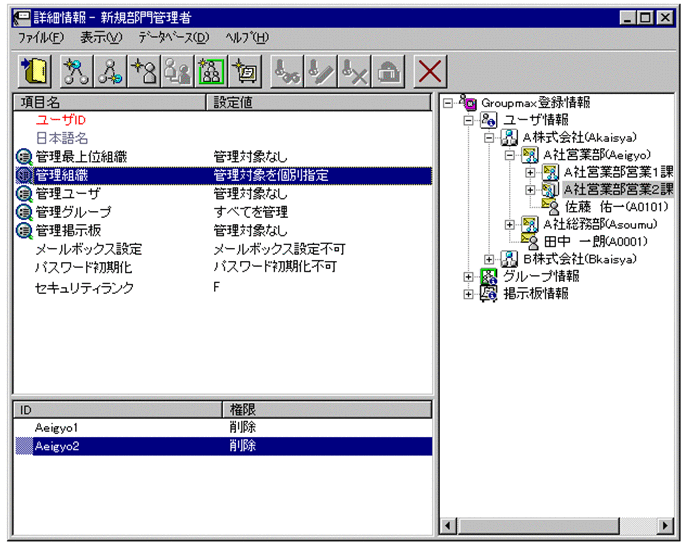The height and width of the screenshot is (548, 685).
Task: Click the tree scrollbar left arrow
Action: 448,525
